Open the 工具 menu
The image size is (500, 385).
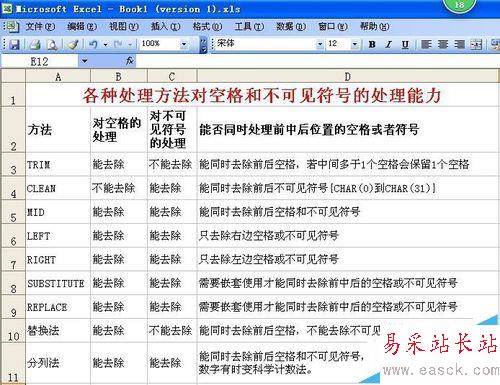[x=249, y=26]
